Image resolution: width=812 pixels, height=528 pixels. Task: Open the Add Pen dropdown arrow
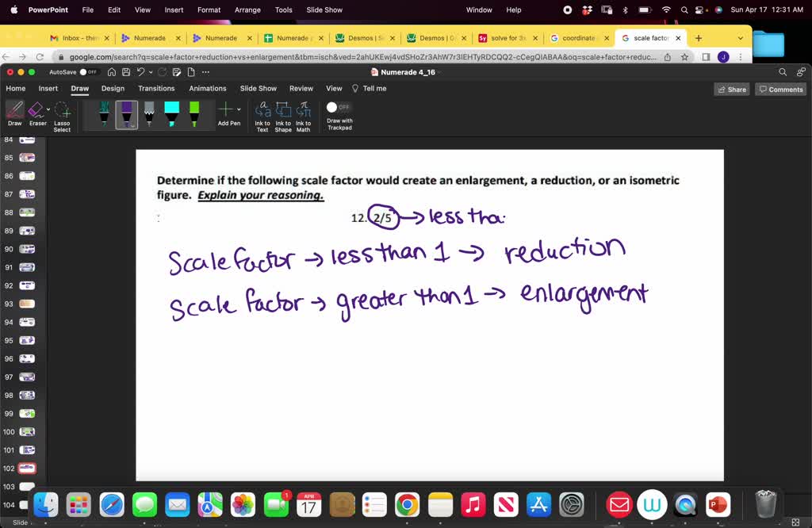(x=239, y=109)
